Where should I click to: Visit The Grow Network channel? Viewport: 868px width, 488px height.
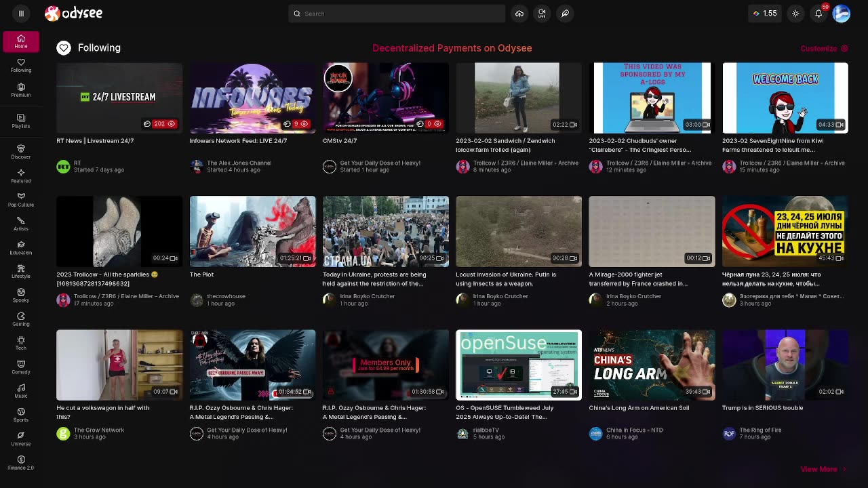click(x=99, y=430)
